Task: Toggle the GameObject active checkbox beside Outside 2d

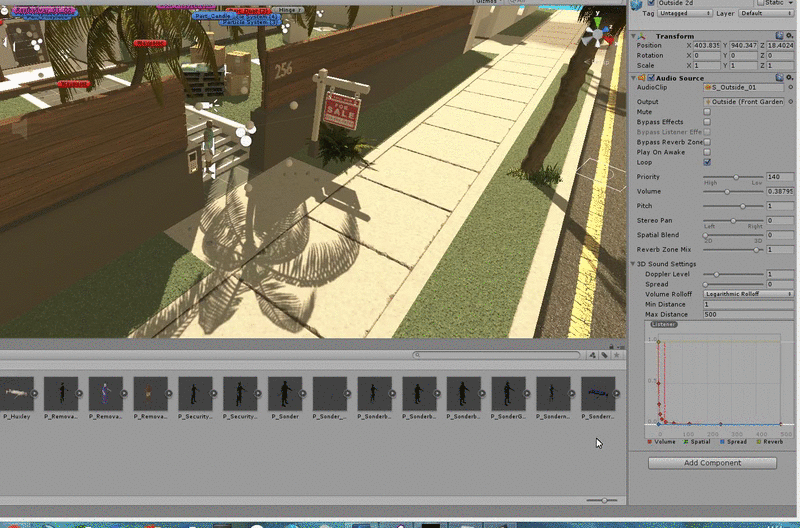Action: click(x=651, y=3)
